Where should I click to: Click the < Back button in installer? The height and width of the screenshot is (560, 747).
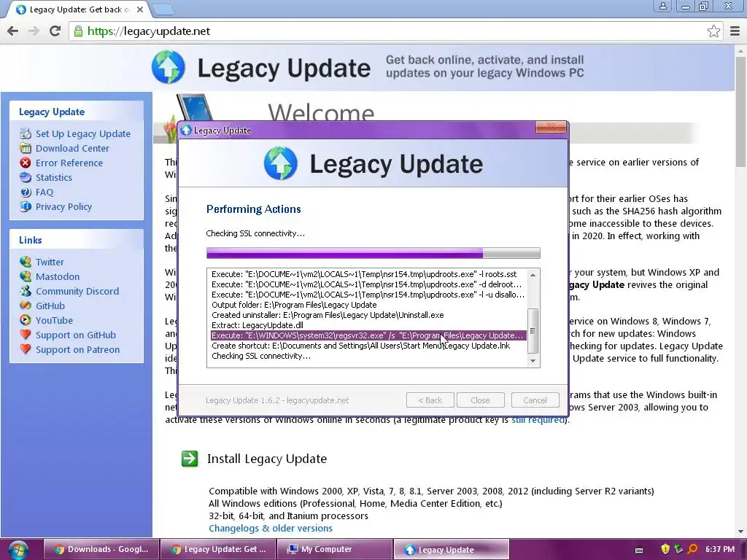430,400
